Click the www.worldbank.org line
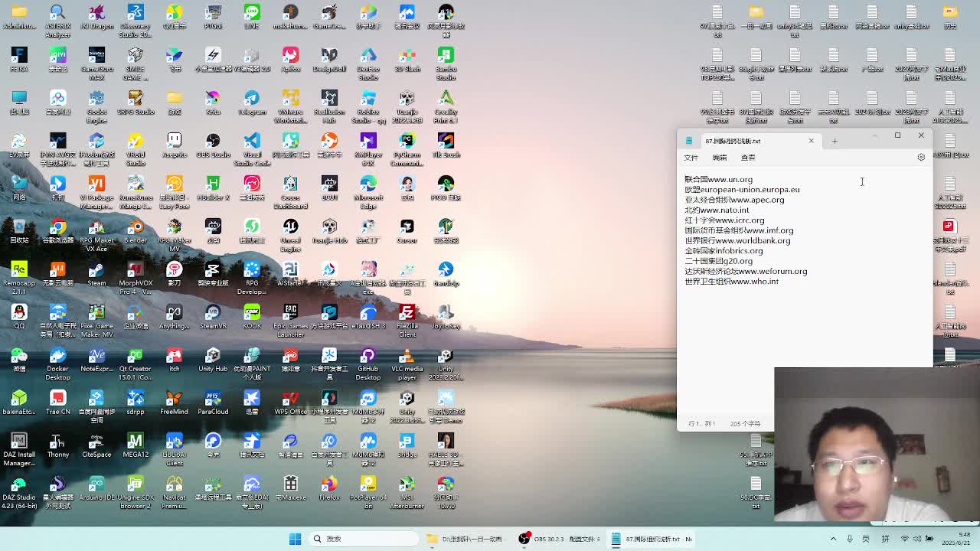The width and height of the screenshot is (980, 551). coord(737,240)
